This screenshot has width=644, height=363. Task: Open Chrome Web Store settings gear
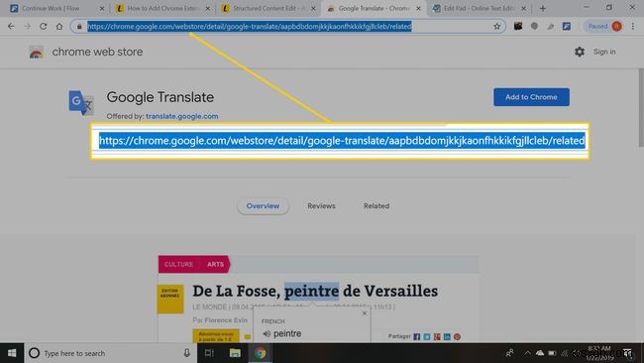580,52
